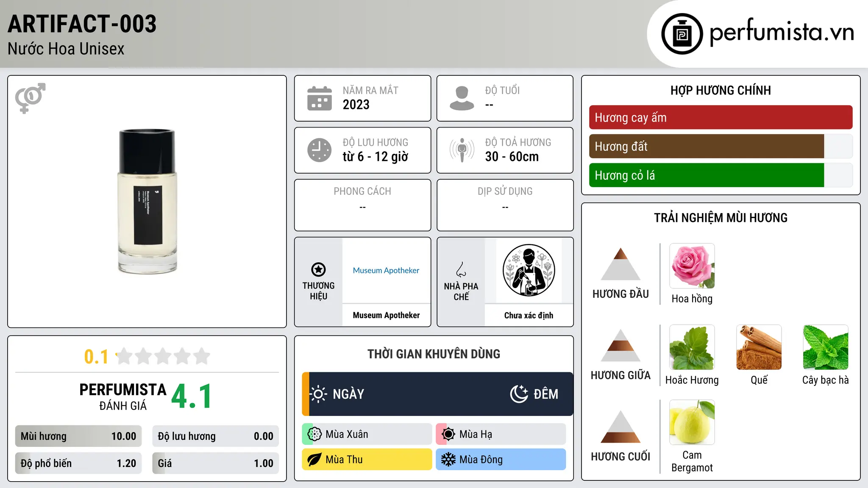The height and width of the screenshot is (488, 868).
Task: Click the star badge icon above Thương hiệu
Action: [318, 269]
